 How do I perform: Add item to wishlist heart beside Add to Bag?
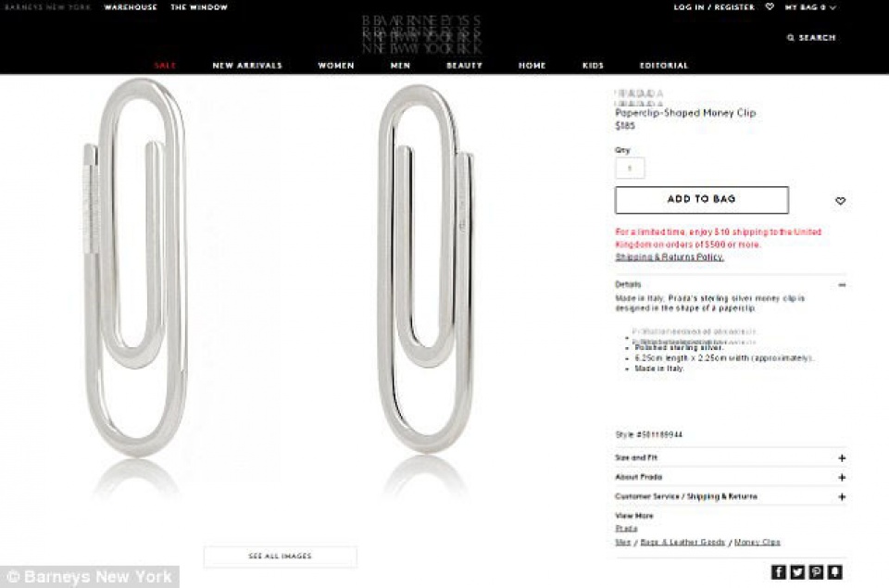(x=840, y=201)
